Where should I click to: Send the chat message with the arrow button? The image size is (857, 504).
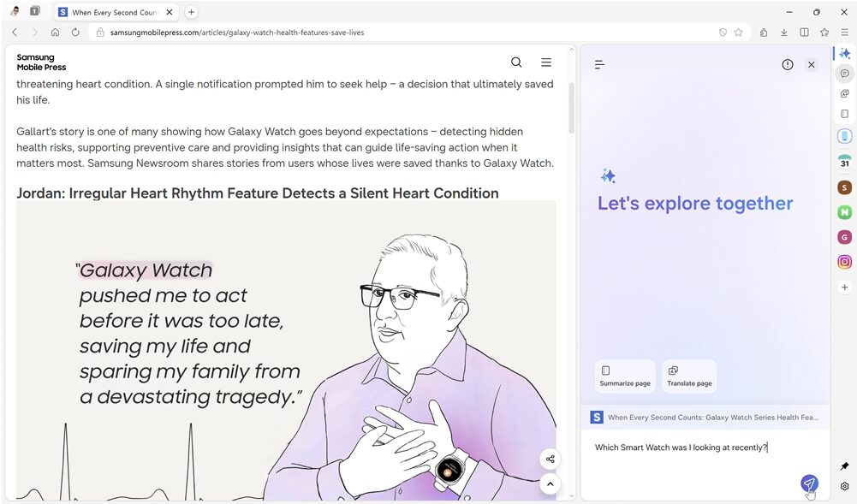(x=808, y=483)
